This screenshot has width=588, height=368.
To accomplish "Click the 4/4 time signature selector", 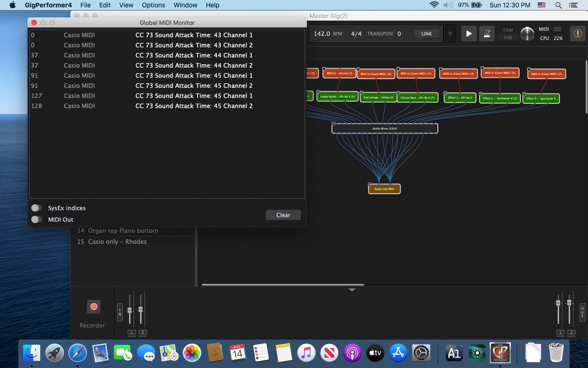I will [x=356, y=34].
